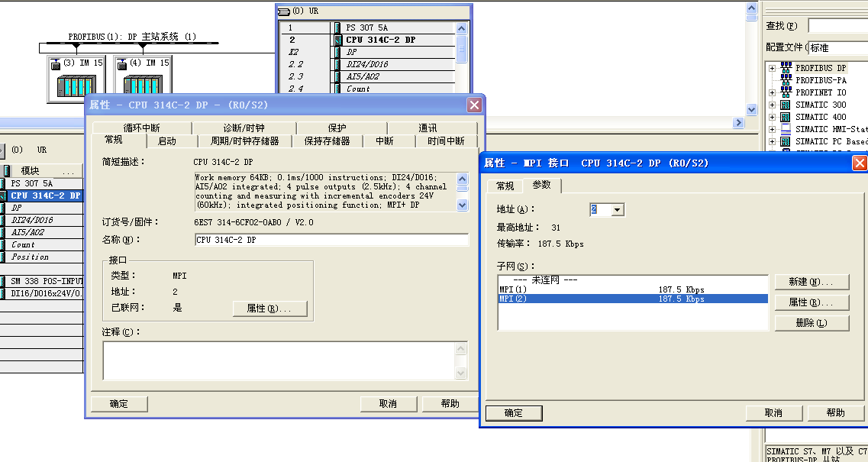Expand the SIMATIC 400 tree node
The image size is (868, 462).
(x=772, y=117)
